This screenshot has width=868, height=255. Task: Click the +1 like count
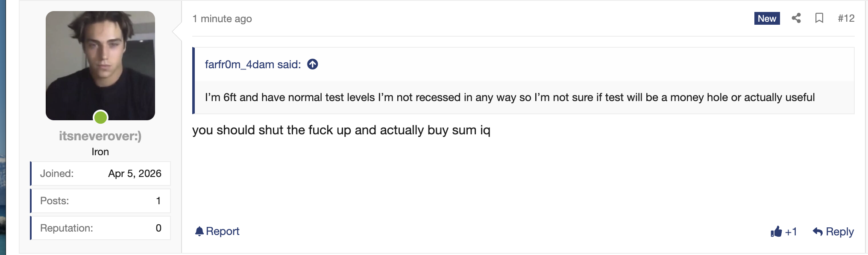[x=791, y=232]
